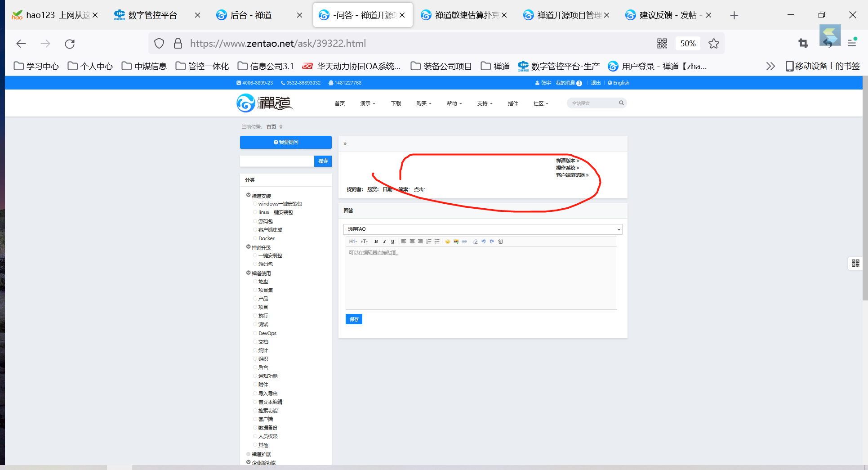Expand the 购买 navigation dropdown
This screenshot has width=868, height=470.
[x=424, y=103]
